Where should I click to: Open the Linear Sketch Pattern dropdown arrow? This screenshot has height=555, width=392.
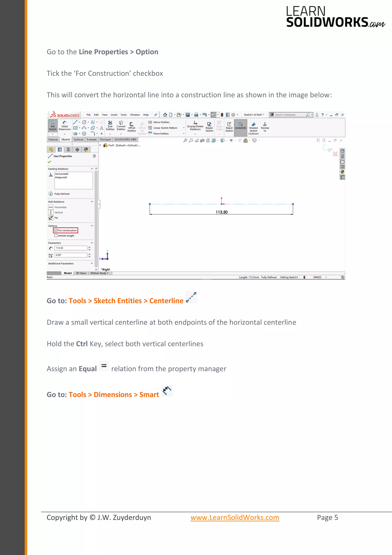click(x=184, y=128)
